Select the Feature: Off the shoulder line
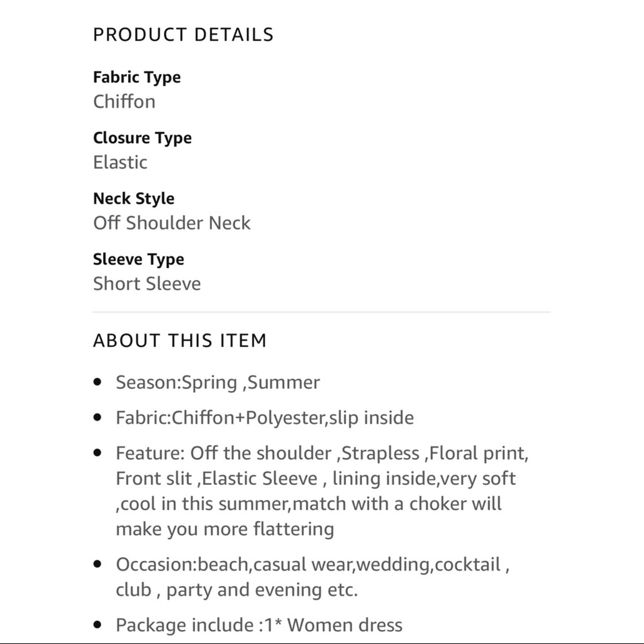Viewport: 644px width, 644px height. (322, 453)
